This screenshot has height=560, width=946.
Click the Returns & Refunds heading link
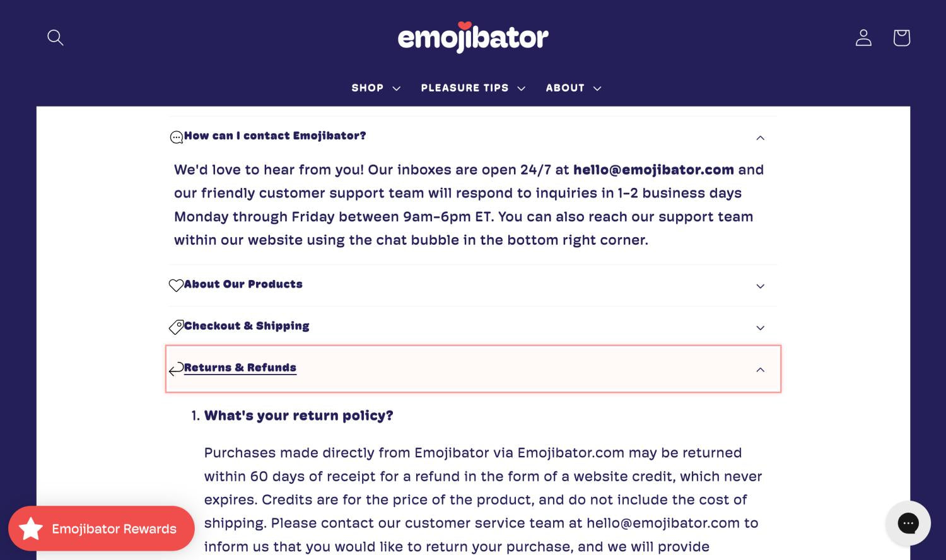tap(240, 368)
